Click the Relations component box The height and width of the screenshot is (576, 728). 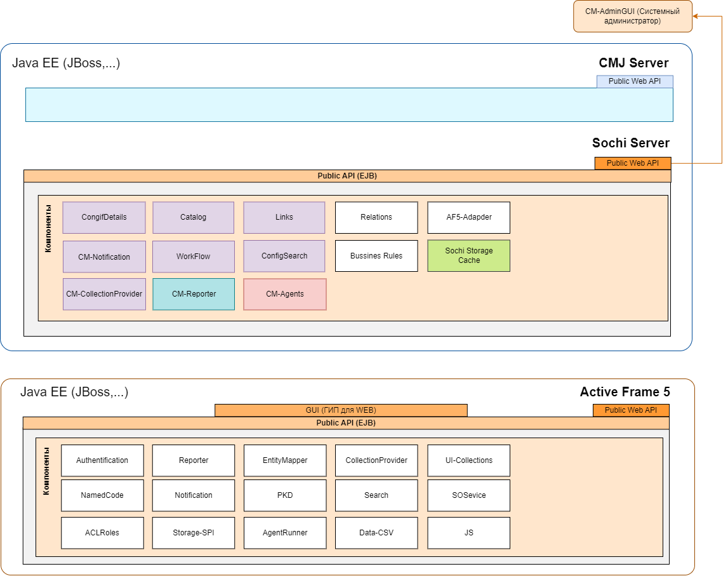pos(376,217)
